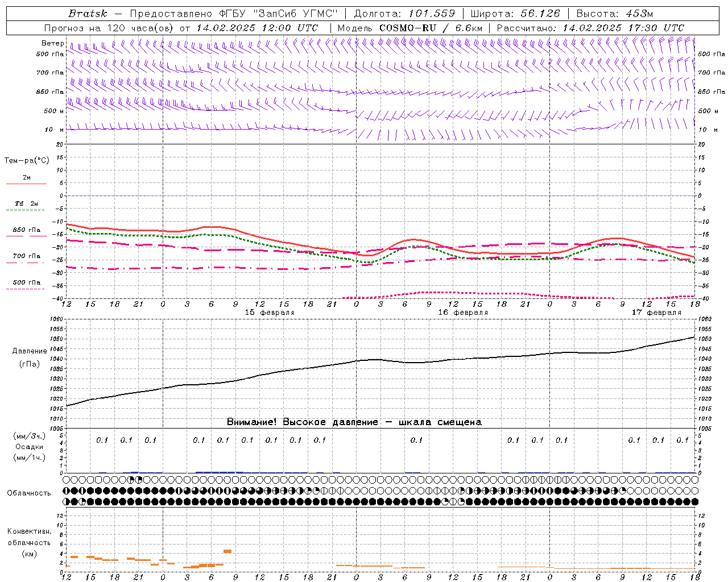The height and width of the screenshot is (582, 728).
Task: Click "500 гПа" entry in temperature legend
Action: tap(27, 282)
